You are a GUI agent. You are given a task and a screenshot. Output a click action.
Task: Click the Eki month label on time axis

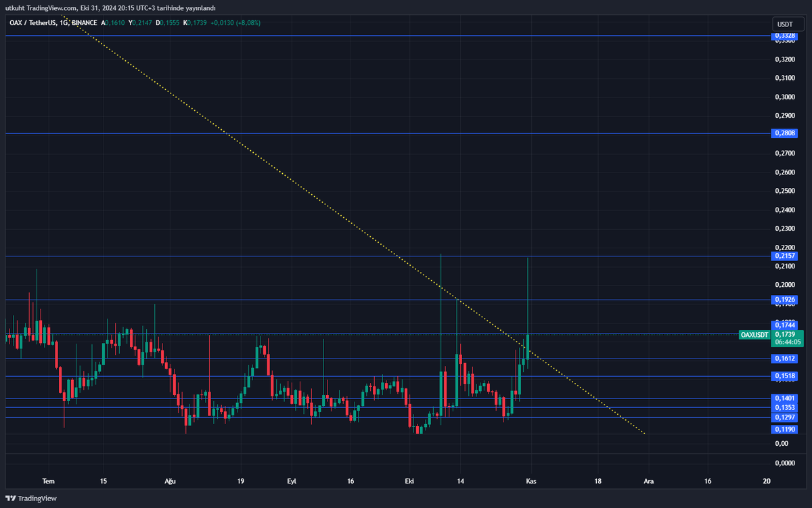click(409, 481)
